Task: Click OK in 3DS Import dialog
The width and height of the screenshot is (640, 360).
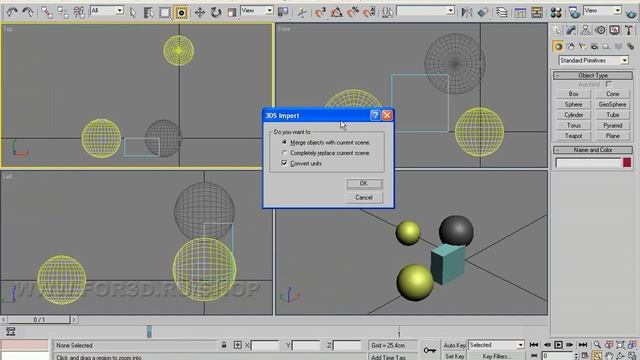Action: (364, 184)
